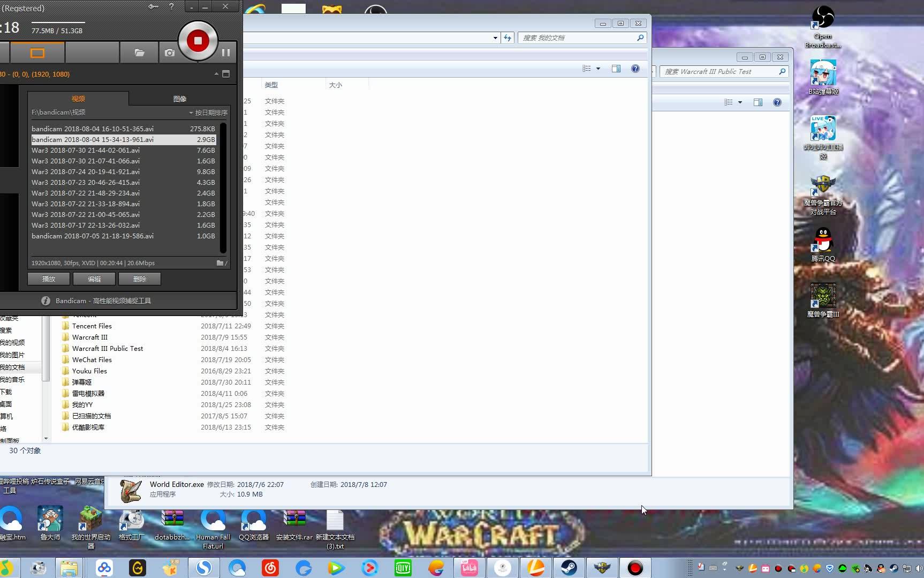This screenshot has height=578, width=924.
Task: Open Bandicam help question mark
Action: (x=171, y=6)
